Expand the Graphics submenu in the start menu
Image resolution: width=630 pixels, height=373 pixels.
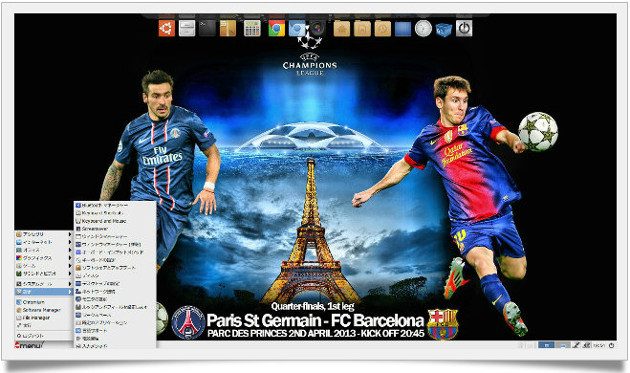[x=44, y=258]
